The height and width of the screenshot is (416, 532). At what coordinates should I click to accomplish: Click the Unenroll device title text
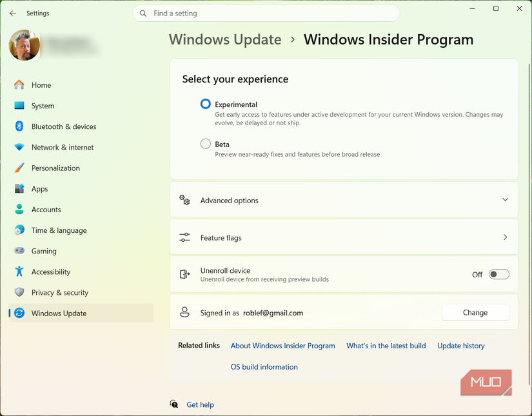point(225,270)
